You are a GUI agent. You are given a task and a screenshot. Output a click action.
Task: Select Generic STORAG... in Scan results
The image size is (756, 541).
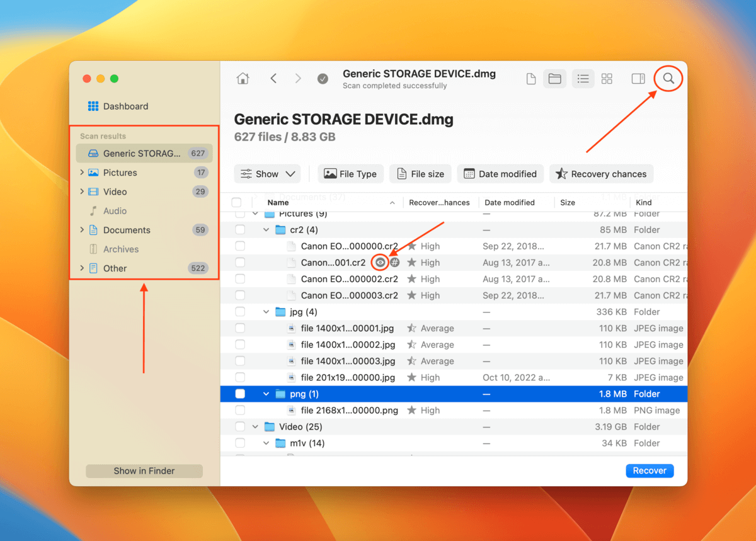click(x=144, y=153)
